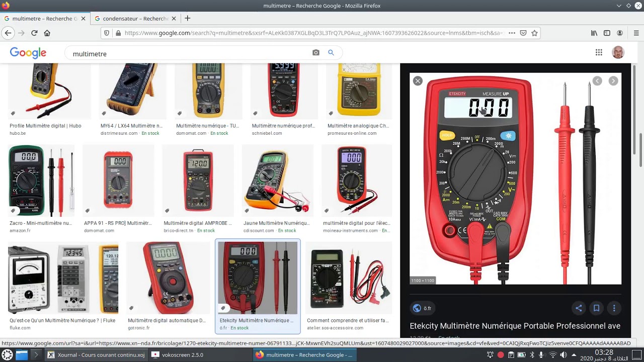The height and width of the screenshot is (362, 644).
Task: Open the Firefox hamburger menu
Action: (x=636, y=33)
